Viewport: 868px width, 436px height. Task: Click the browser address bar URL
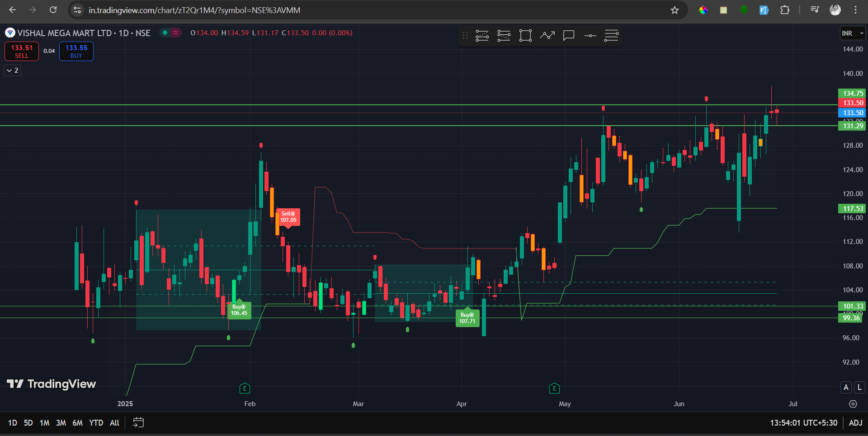pos(194,10)
